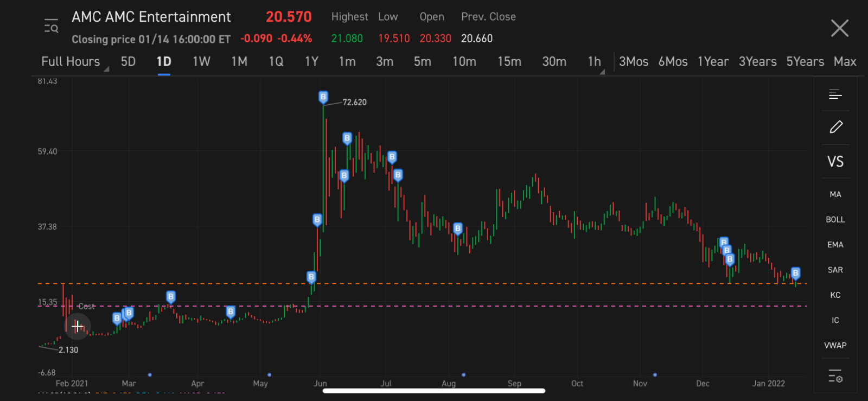Toggle the BOLL indicator
The height and width of the screenshot is (401, 868).
click(835, 219)
